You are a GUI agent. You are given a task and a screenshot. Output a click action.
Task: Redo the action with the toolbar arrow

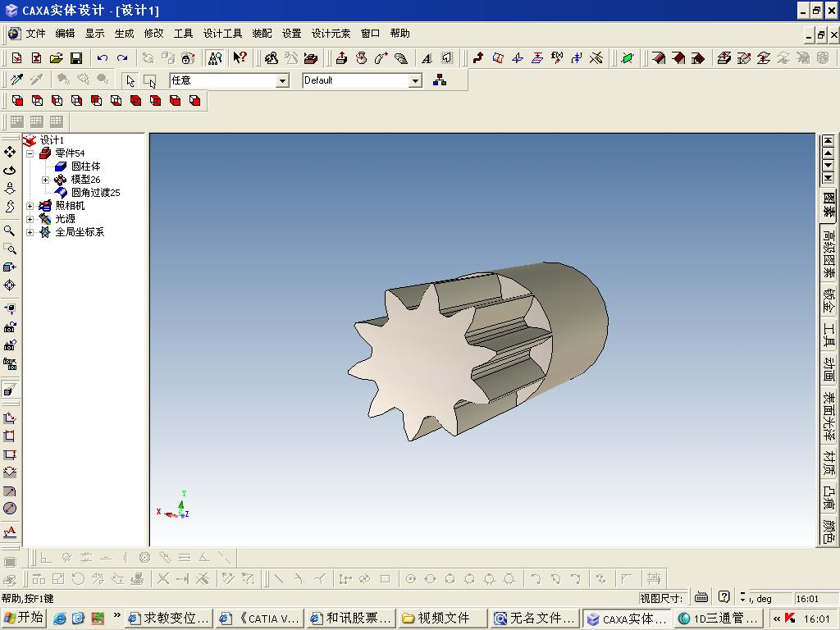pyautogui.click(x=122, y=58)
